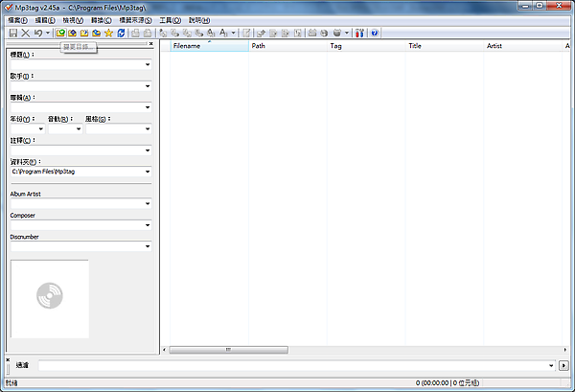Expand the Composer field dropdown
575x392 pixels.
pyautogui.click(x=148, y=225)
